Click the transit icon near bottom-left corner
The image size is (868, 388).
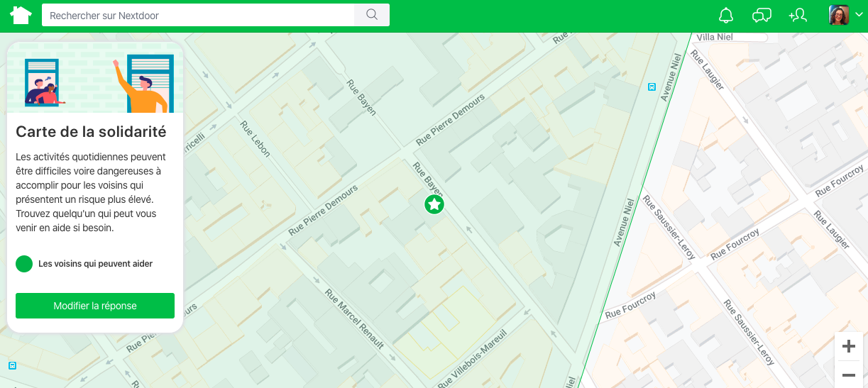click(12, 365)
